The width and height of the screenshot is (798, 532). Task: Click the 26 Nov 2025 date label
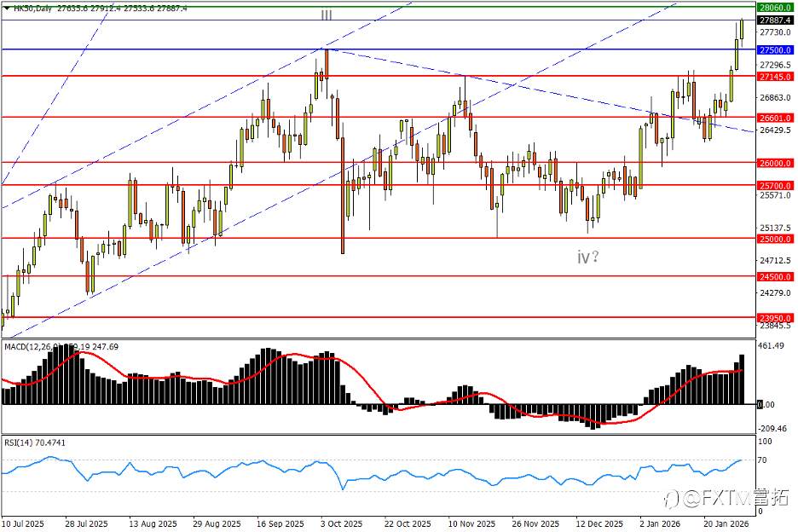coord(535,523)
